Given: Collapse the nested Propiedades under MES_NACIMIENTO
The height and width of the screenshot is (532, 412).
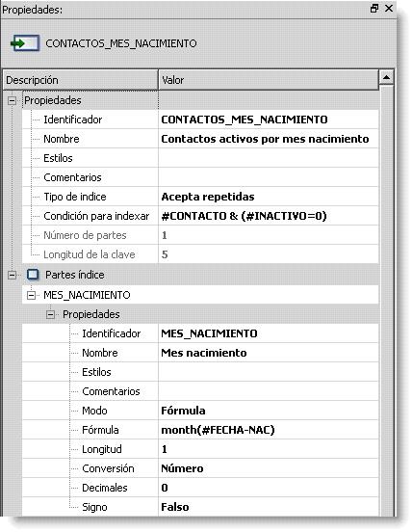Looking at the screenshot, I should [50, 315].
